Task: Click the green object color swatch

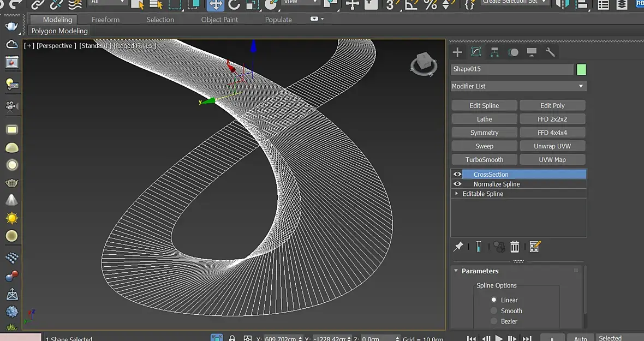Action: [581, 69]
